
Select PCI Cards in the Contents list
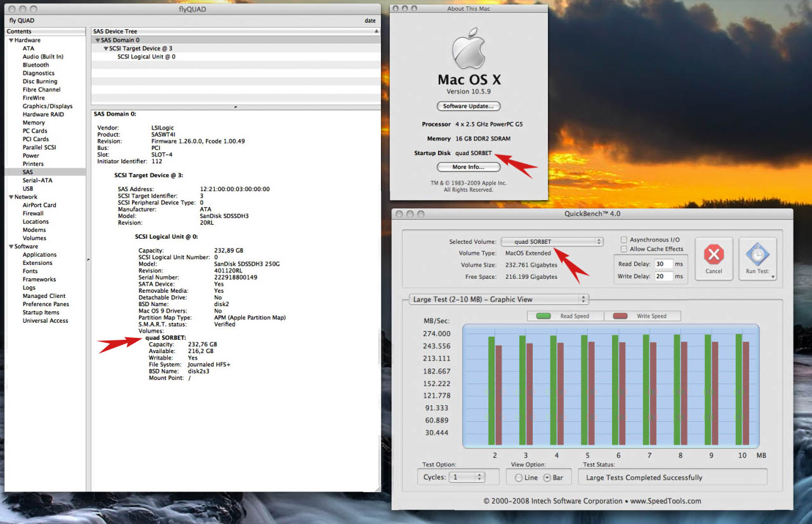pyautogui.click(x=36, y=139)
